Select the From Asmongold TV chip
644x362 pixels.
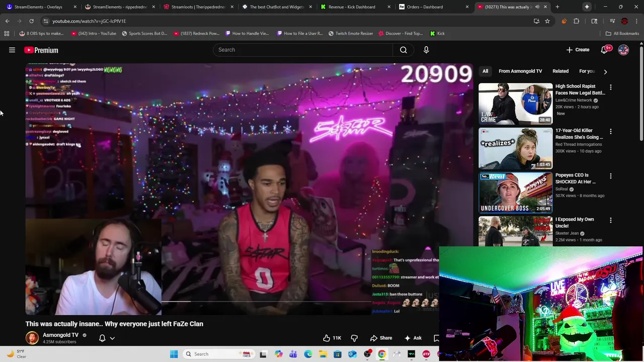click(520, 71)
